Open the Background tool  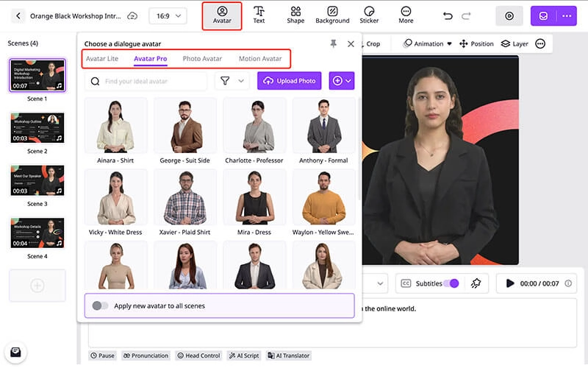click(x=332, y=15)
